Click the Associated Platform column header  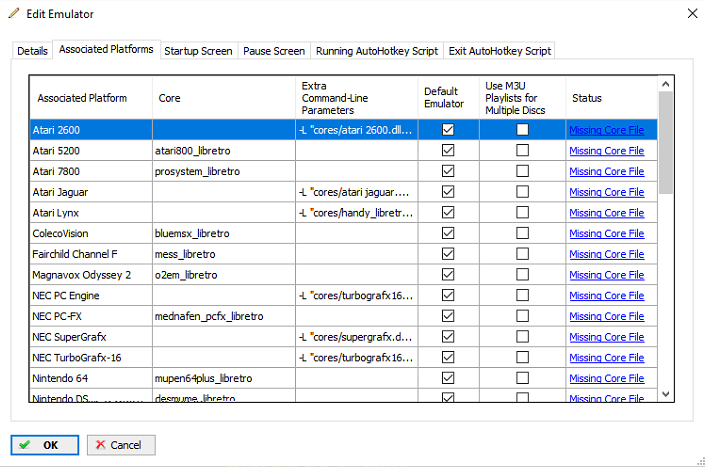pos(91,98)
